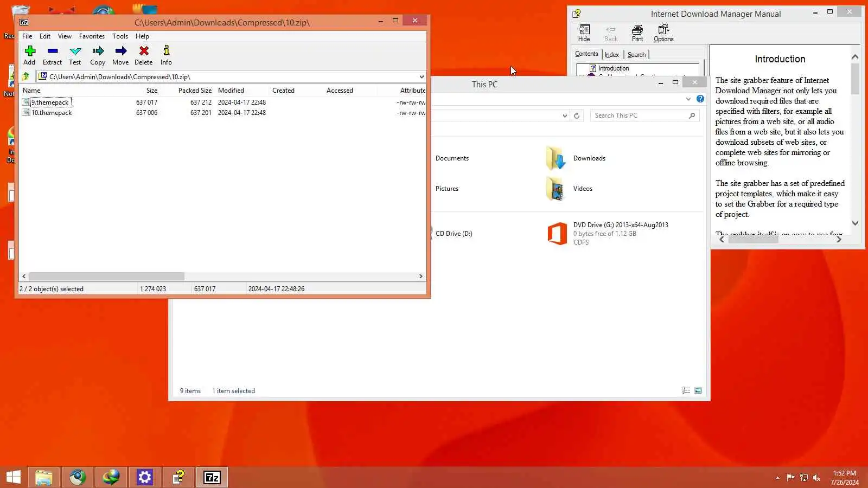Screen dimensions: 868x488
Task: Click the 7-Zip taskbar icon
Action: tap(212, 477)
